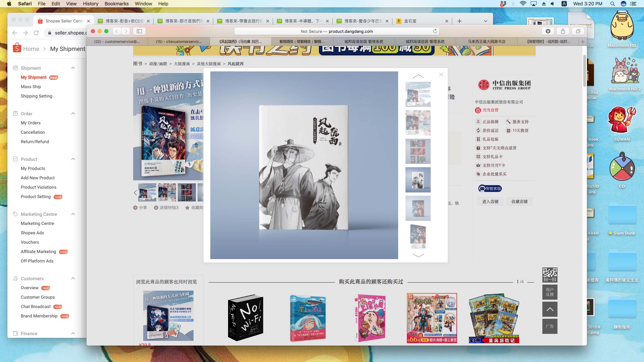This screenshot has height=362, width=644.
Task: Collapse the Customers section in Shopee sidebar
Action: 73,278
